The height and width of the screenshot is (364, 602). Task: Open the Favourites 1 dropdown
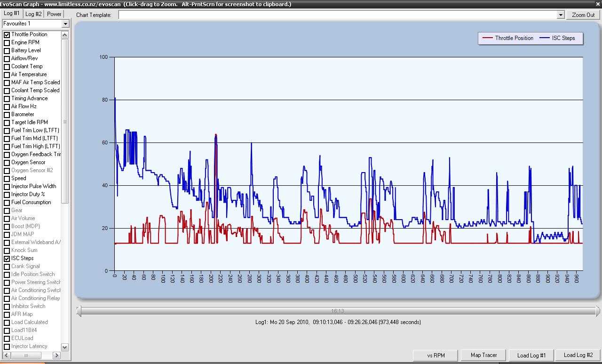65,24
